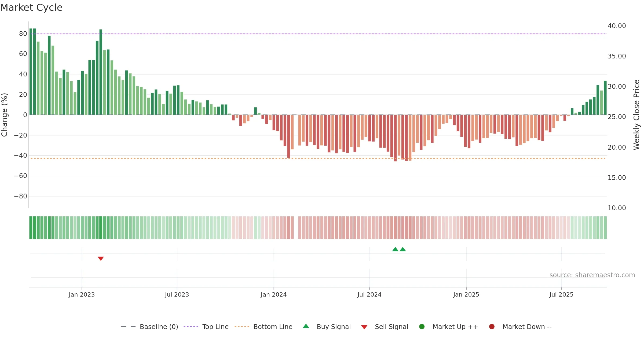Select the red sell signal marker in early 2023

(101, 258)
